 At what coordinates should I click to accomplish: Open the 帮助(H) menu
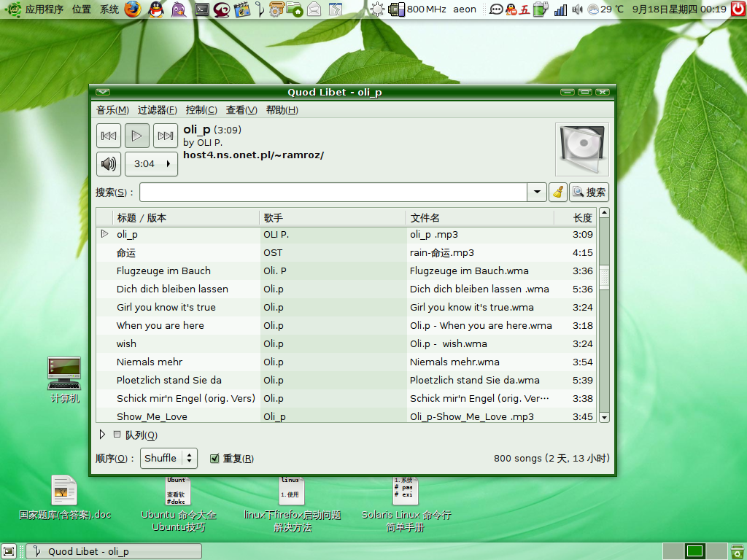coord(282,110)
